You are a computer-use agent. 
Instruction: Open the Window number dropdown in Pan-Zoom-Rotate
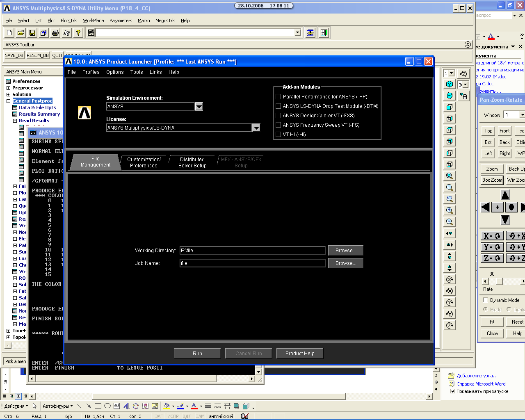[x=522, y=115]
